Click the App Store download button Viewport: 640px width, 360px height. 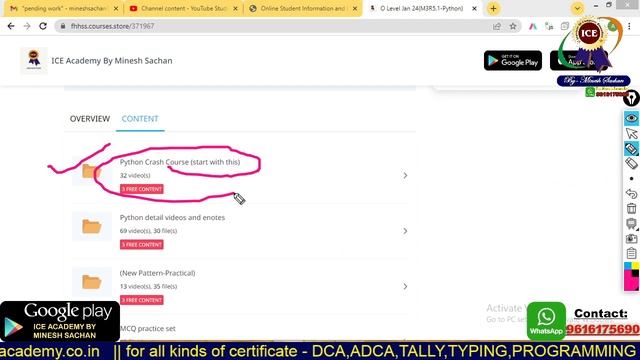pos(579,60)
